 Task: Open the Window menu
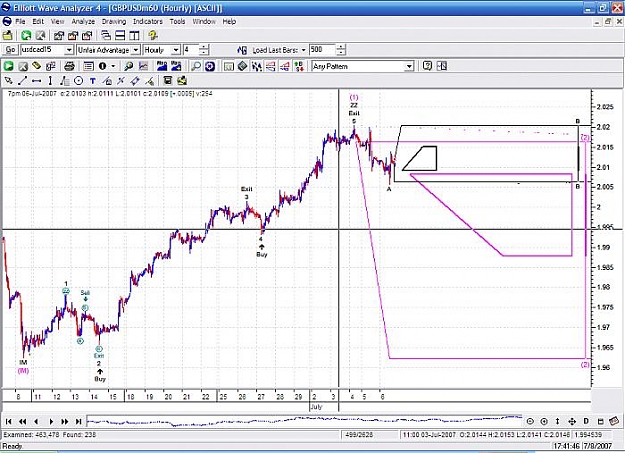pos(204,22)
